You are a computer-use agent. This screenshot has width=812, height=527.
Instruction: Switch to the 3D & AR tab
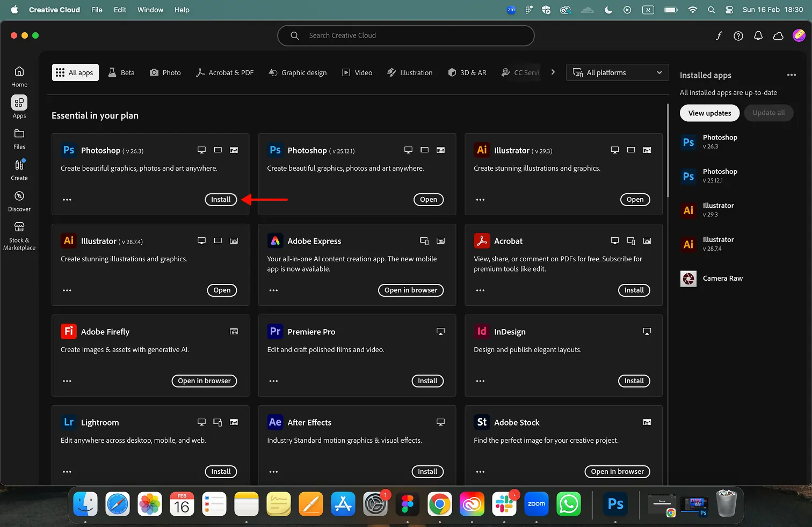coord(467,72)
